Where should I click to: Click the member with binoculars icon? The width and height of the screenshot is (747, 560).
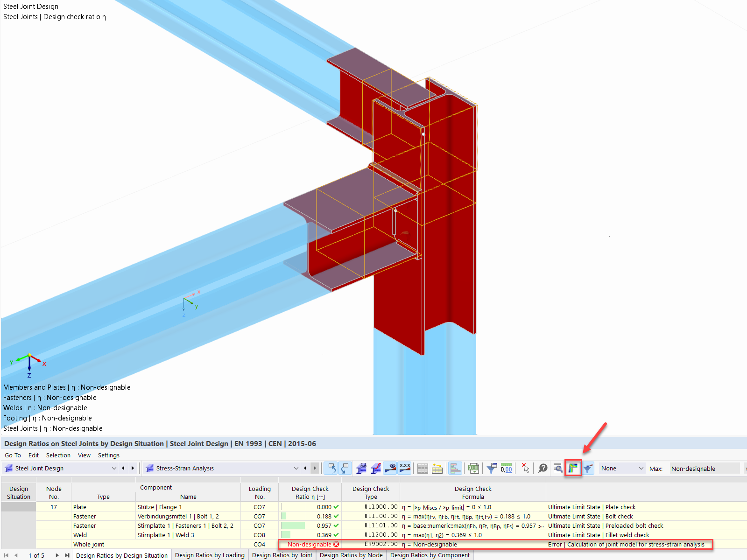pos(361,468)
